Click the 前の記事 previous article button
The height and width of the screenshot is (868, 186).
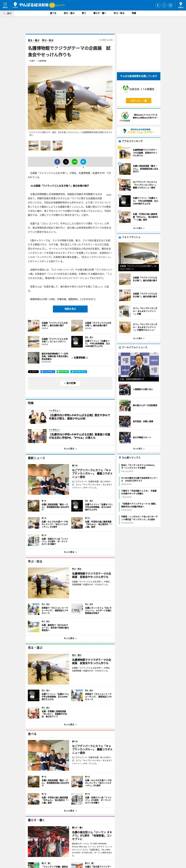(70, 383)
